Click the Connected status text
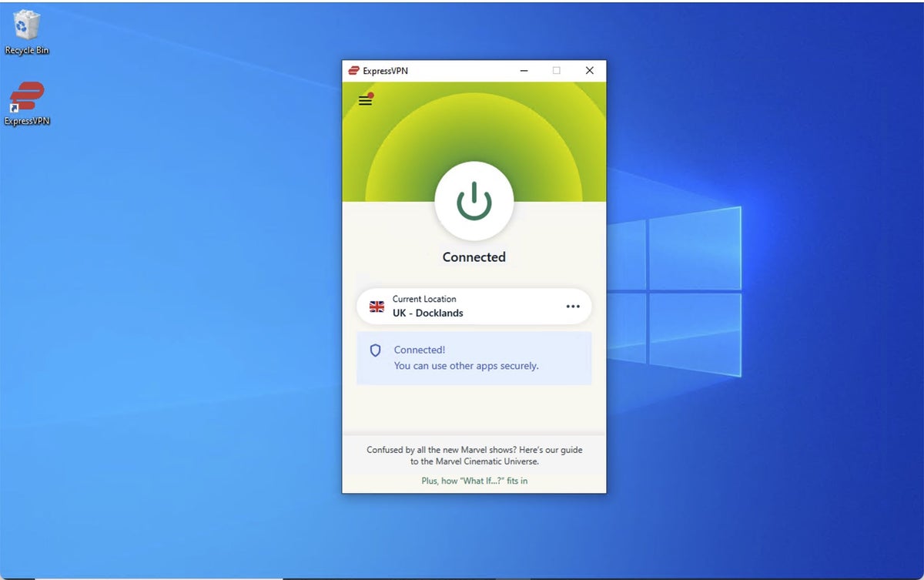Screen dimensions: 924x580 click(474, 257)
